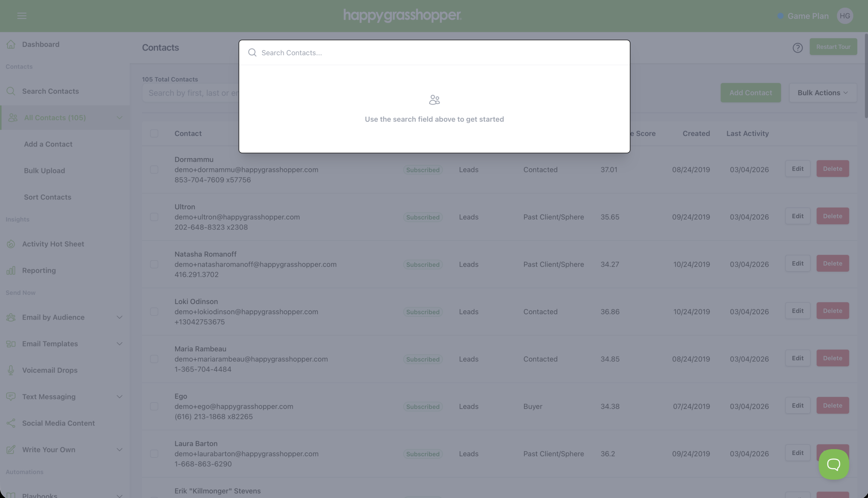The image size is (868, 498).
Task: Click the HG user avatar
Action: tap(845, 16)
